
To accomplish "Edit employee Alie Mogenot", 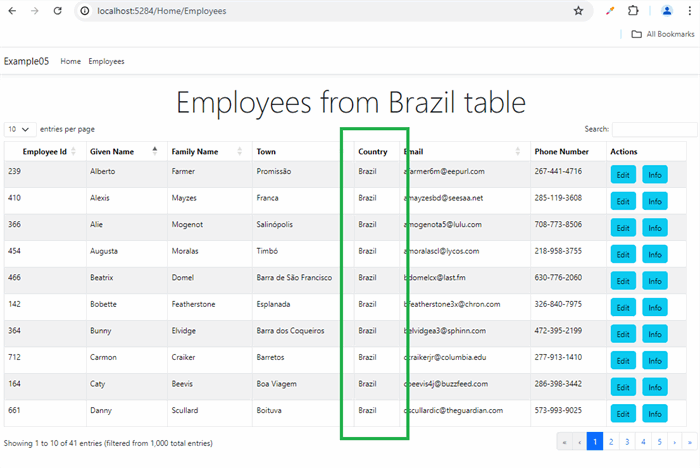I will click(623, 228).
